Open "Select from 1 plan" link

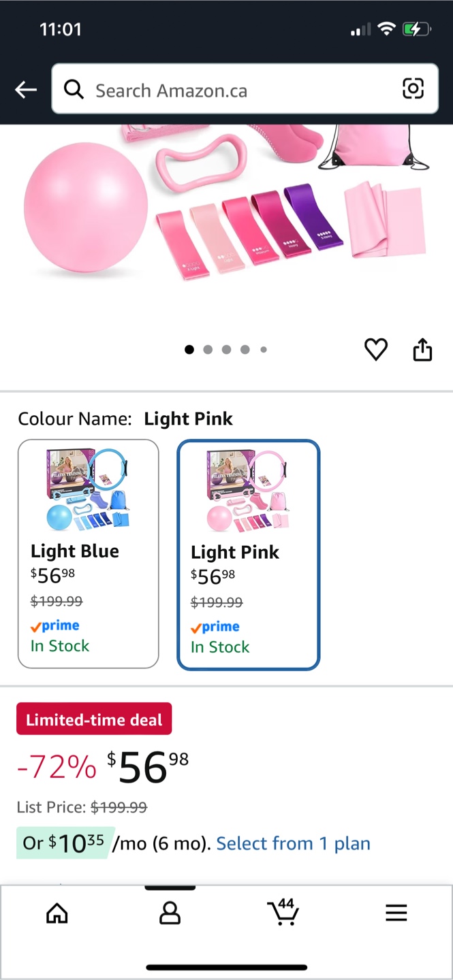(x=293, y=844)
